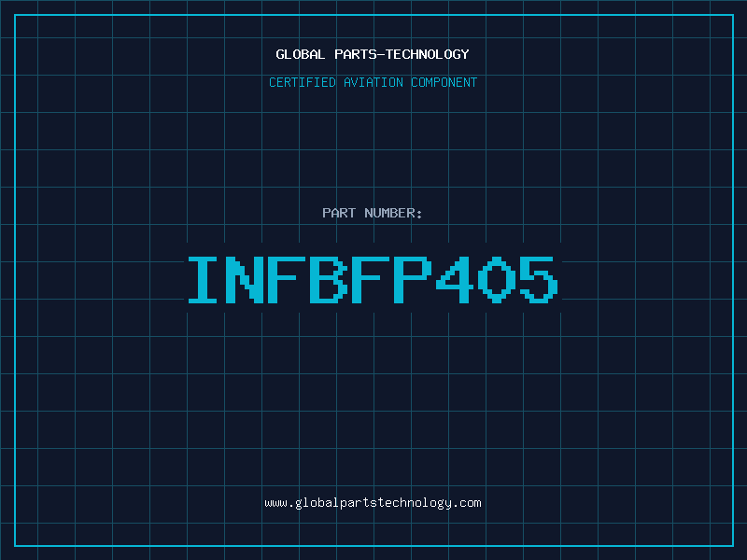Image resolution: width=747 pixels, height=560 pixels.
Task: Click the word TECHNOLOGY in the title
Action: (428, 54)
